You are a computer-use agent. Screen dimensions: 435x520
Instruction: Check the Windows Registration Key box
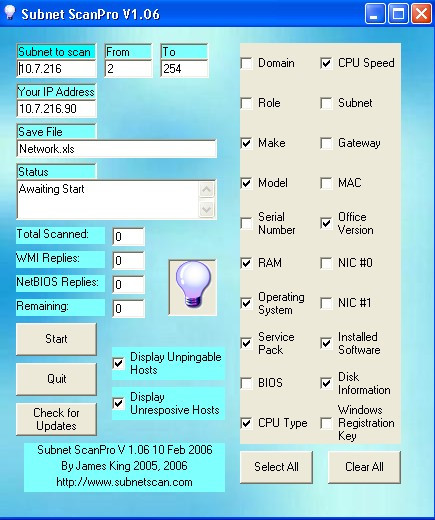(326, 423)
